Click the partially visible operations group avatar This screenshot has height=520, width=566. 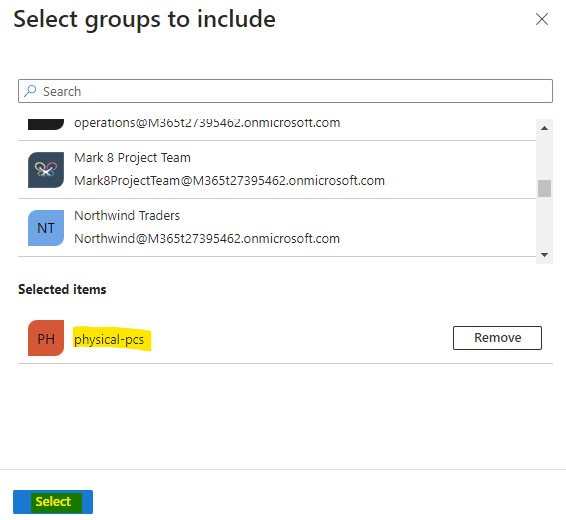(46, 124)
